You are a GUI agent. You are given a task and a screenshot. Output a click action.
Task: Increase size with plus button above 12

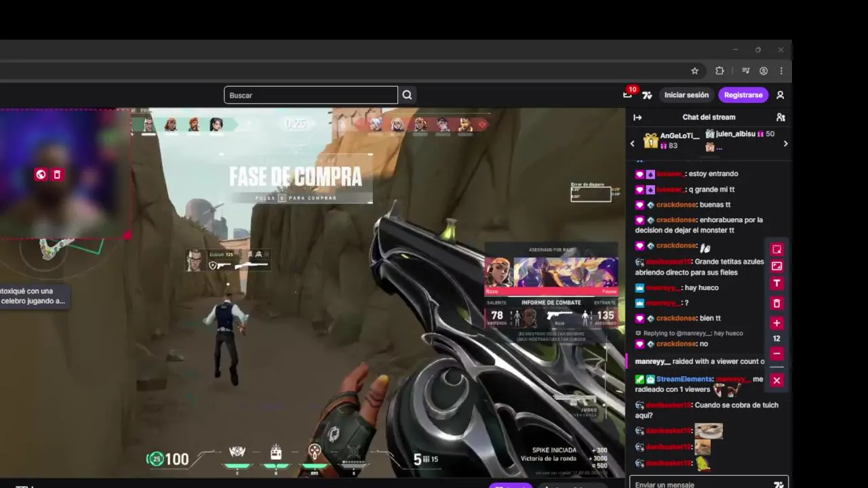pyautogui.click(x=776, y=323)
